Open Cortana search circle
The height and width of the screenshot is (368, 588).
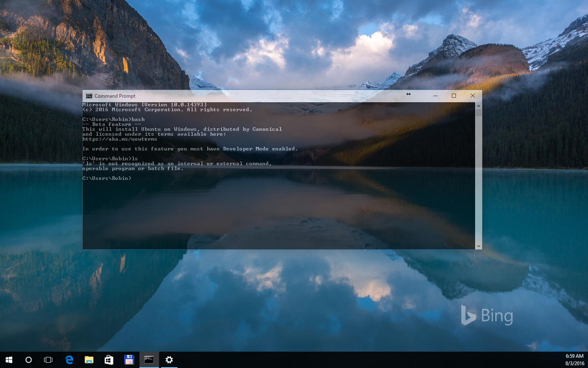(x=29, y=360)
